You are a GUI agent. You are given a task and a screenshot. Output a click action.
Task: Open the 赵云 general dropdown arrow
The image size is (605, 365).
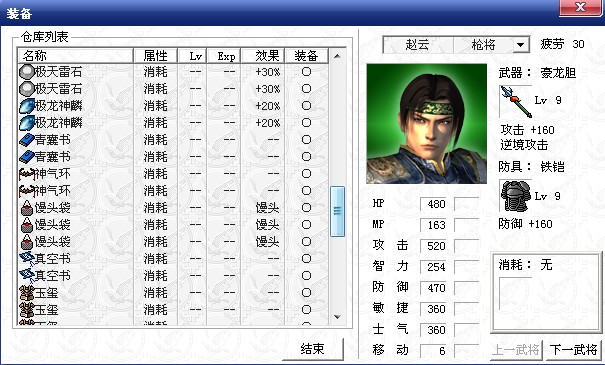tap(520, 45)
